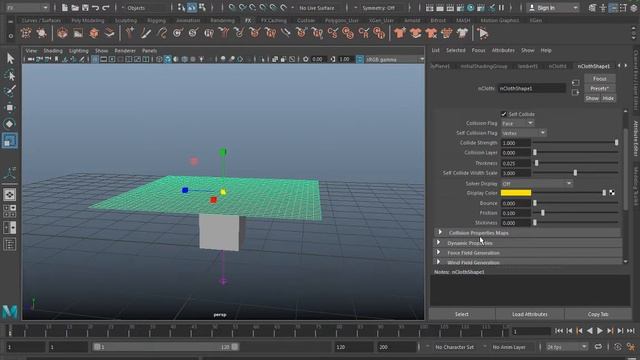Click the Redo arrow icon
This screenshot has height=360, width=640.
tap(106, 7)
